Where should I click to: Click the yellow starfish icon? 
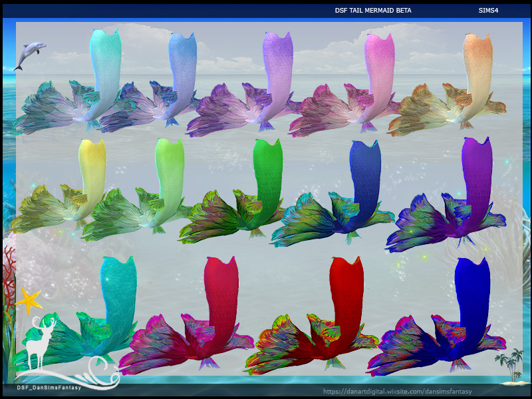(x=29, y=301)
